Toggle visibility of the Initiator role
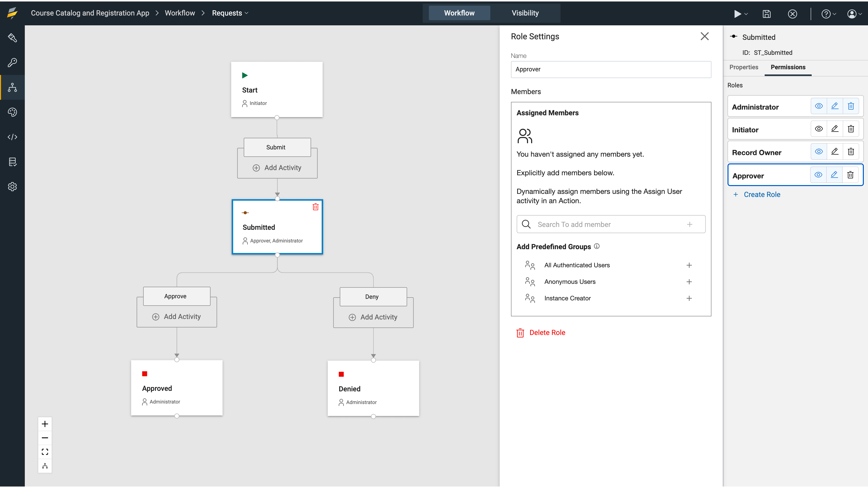Image resolution: width=868 pixels, height=487 pixels. tap(819, 128)
